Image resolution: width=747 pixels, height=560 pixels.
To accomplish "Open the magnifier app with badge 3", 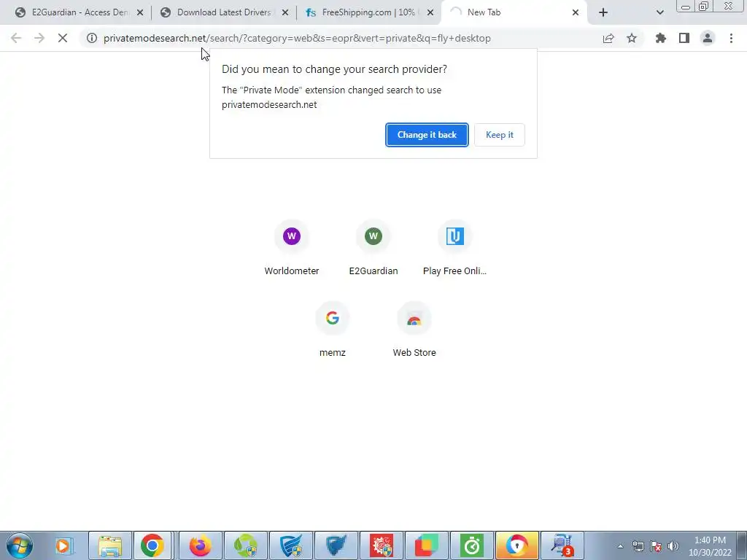I will coord(562,545).
